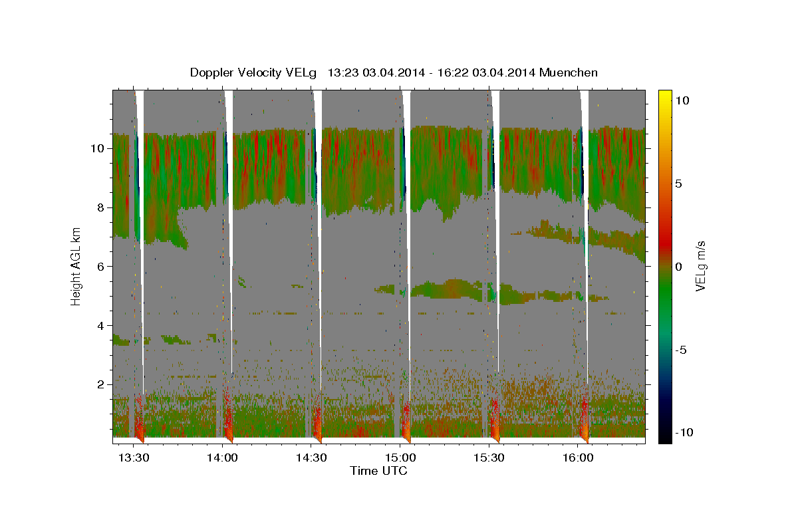Click the colorbar value label -5
The image size is (798, 532).
pyautogui.click(x=680, y=349)
